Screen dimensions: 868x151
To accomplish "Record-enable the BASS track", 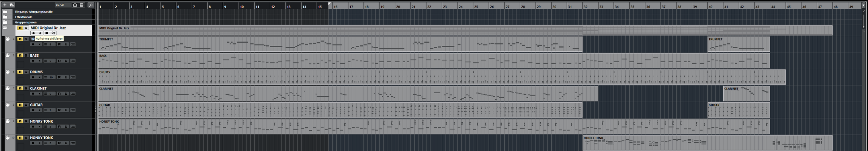I will [33, 61].
